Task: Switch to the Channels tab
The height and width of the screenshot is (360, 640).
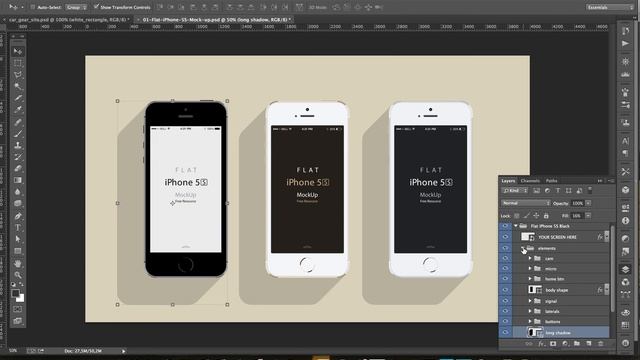Action: 530,181
